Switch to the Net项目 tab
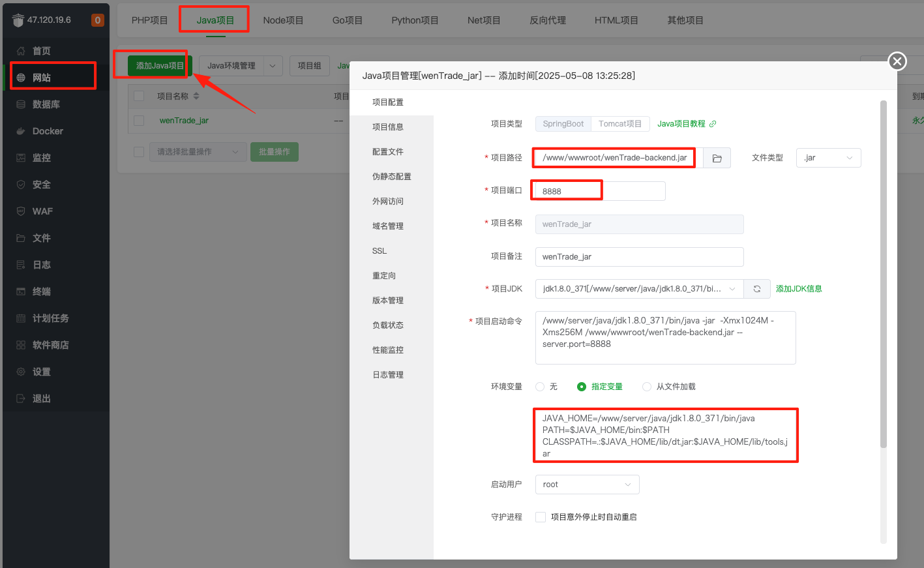 click(484, 20)
